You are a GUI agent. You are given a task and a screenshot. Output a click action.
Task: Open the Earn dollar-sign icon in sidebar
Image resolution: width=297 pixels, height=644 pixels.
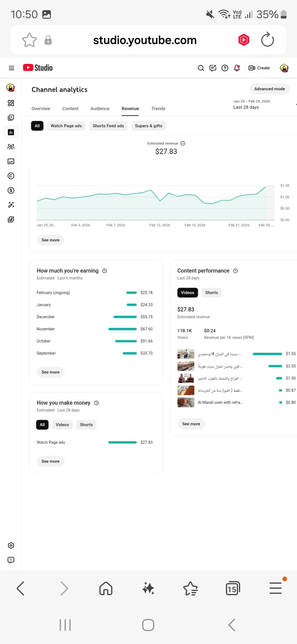11,190
